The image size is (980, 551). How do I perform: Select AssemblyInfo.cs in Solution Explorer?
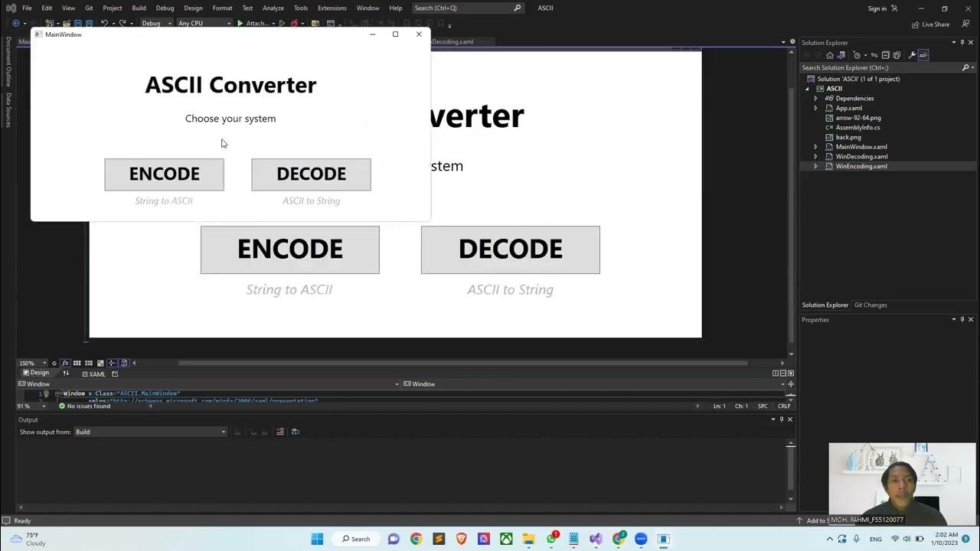click(x=857, y=127)
